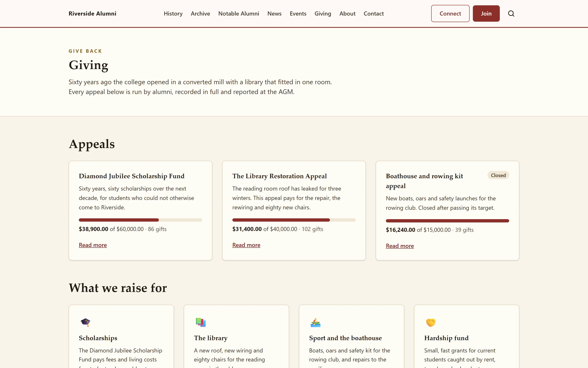588x368 pixels.
Task: Click The Library Restoration Appeal title
Action: coord(280,176)
